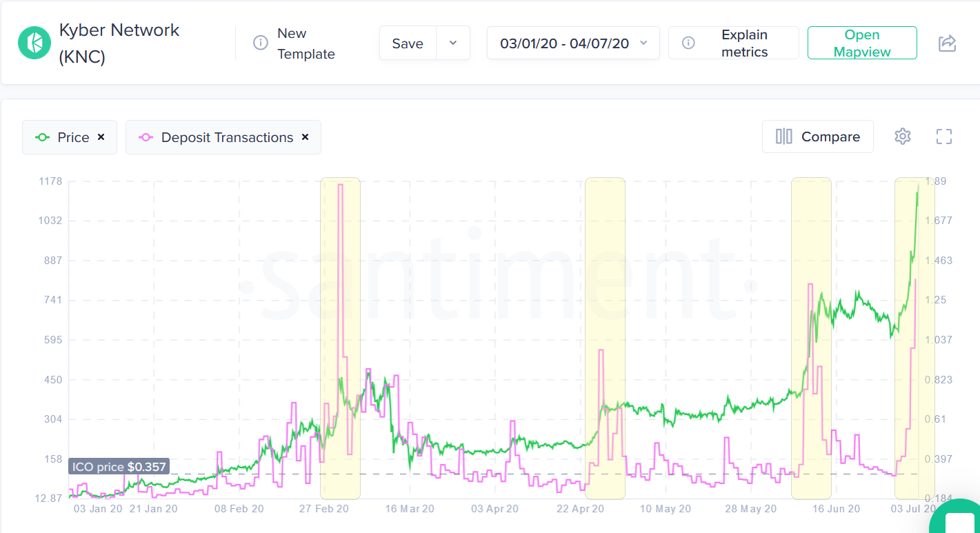Image resolution: width=980 pixels, height=533 pixels.
Task: Click the 887 left axis value
Action: tap(53, 261)
